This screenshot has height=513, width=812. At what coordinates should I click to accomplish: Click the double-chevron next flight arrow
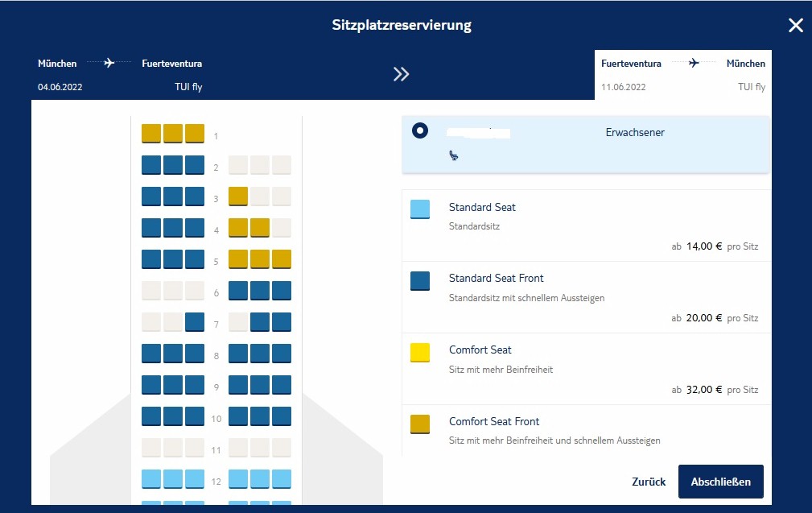401,74
